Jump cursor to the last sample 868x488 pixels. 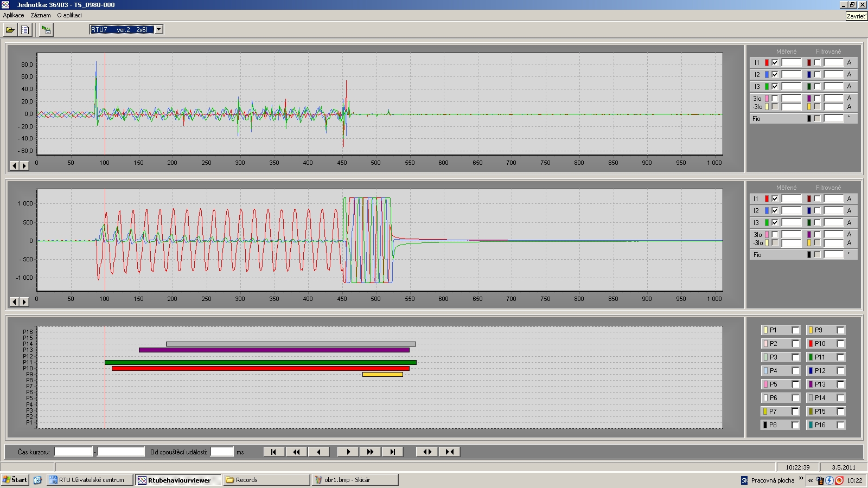click(x=392, y=452)
